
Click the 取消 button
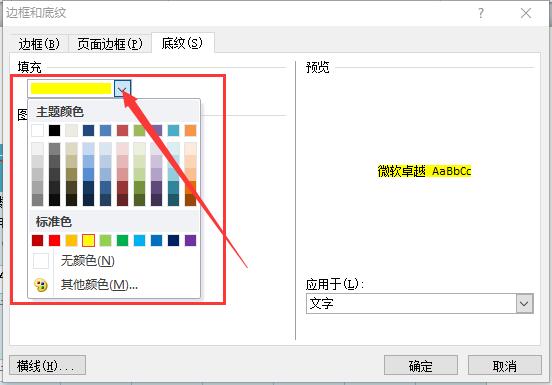504,366
